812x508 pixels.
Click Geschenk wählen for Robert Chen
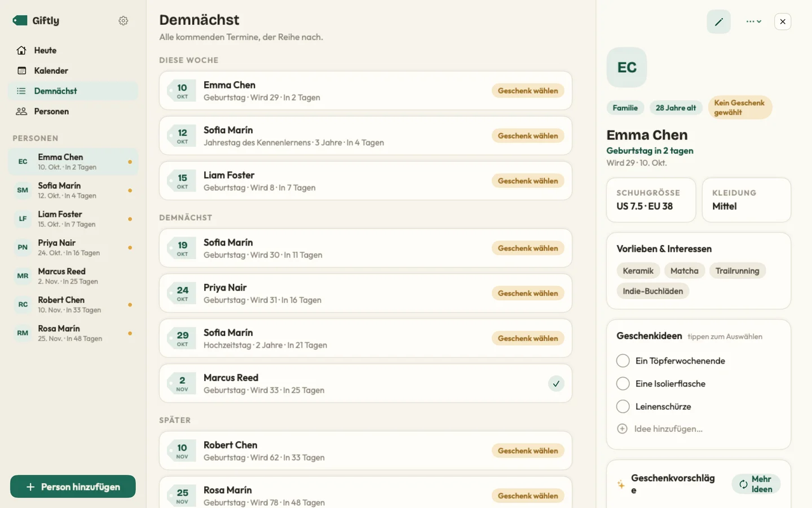pyautogui.click(x=528, y=450)
